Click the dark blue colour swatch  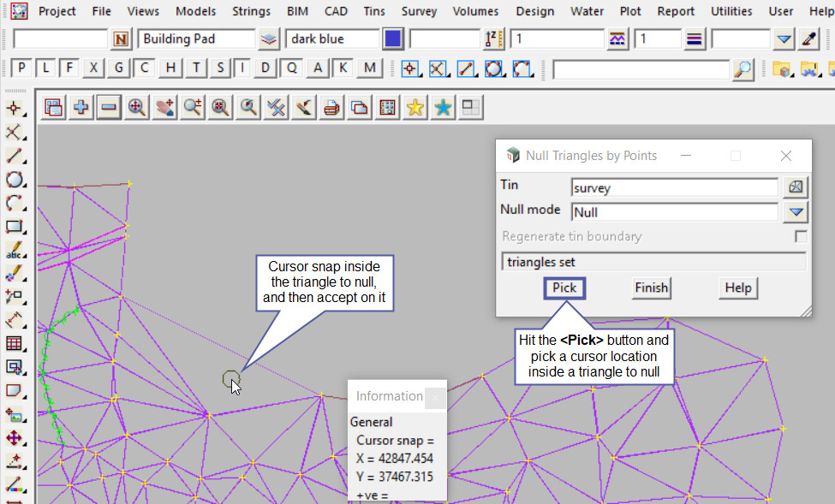coord(393,39)
